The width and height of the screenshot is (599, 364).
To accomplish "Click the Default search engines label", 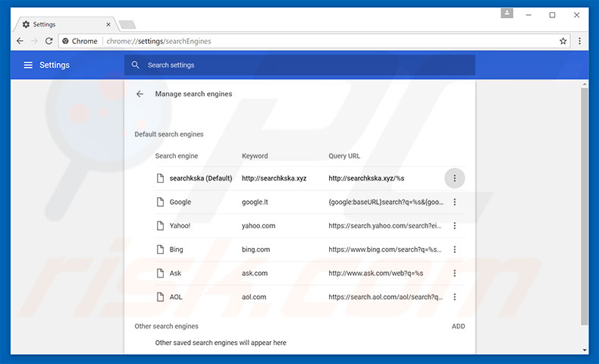I will 169,134.
